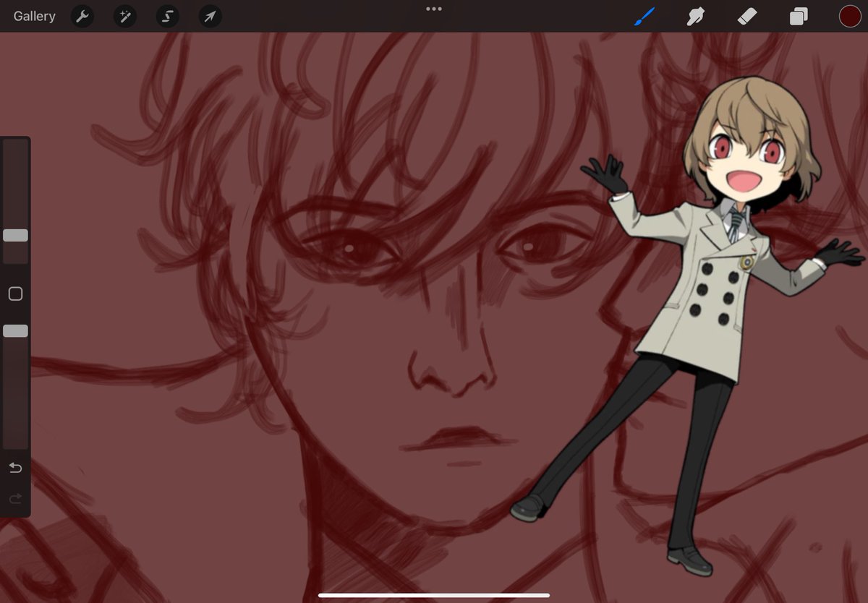Open the iPad multitasking dots menu
868x603 pixels.
pos(433,8)
